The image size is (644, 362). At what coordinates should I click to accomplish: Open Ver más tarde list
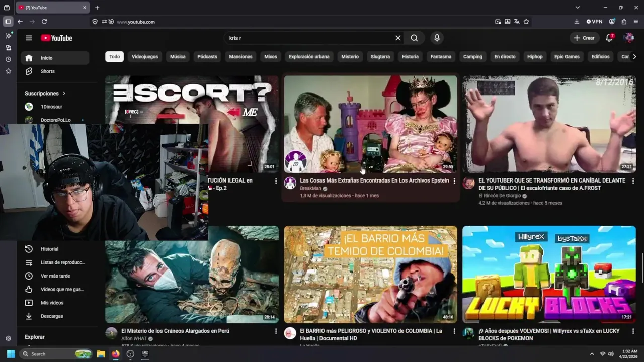coord(55,276)
